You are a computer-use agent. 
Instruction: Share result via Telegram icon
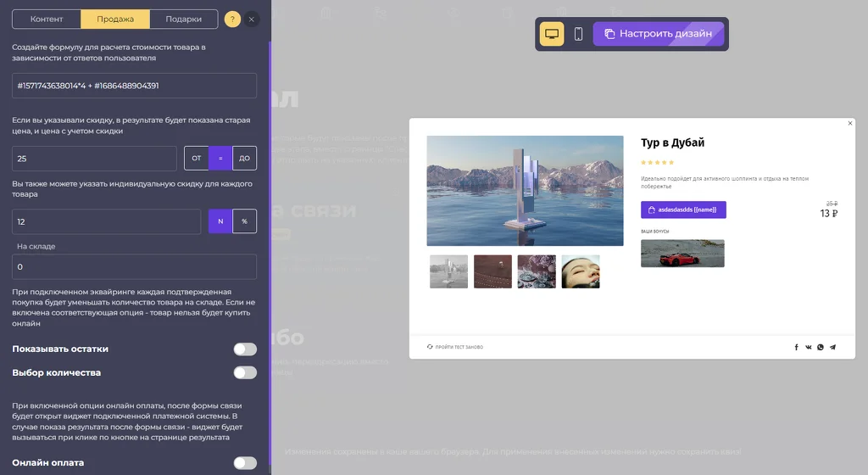pyautogui.click(x=832, y=347)
